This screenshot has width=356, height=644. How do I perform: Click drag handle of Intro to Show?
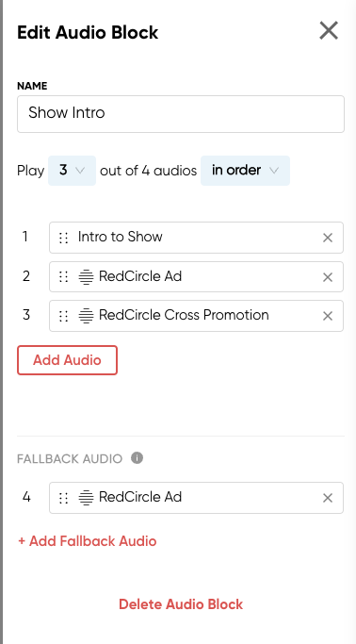tap(63, 238)
